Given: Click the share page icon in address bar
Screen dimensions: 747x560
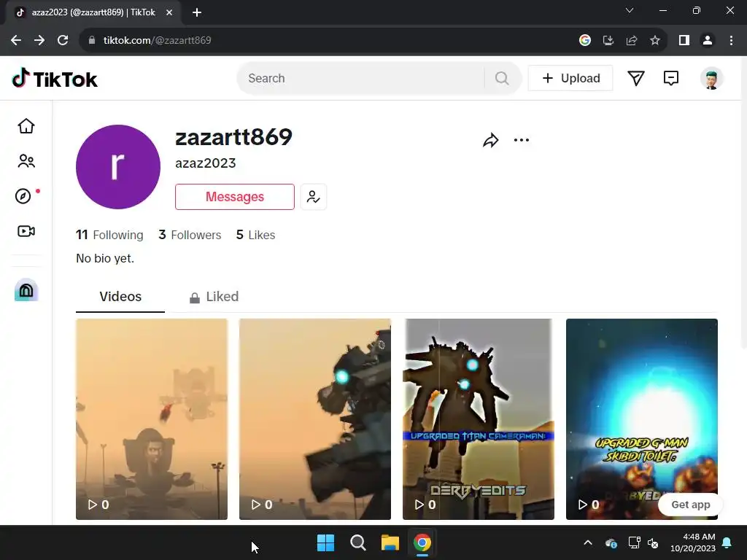Looking at the screenshot, I should 632,41.
